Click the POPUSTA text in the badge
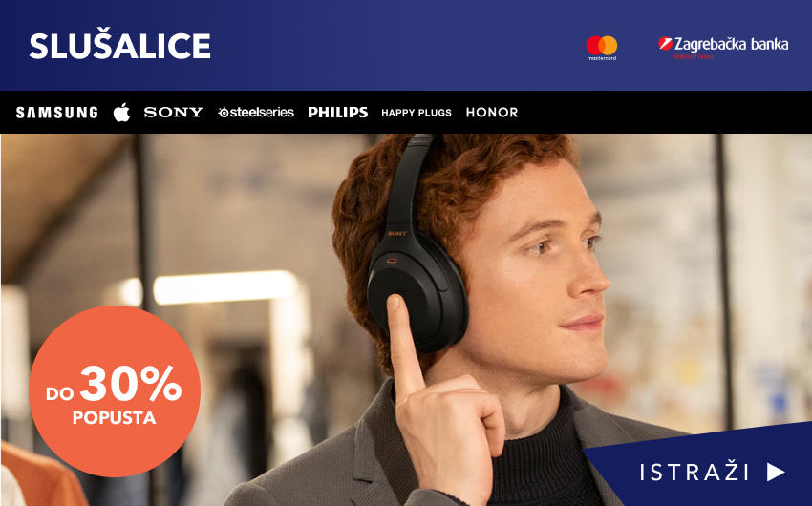Screen dimensions: 812x506 (114, 417)
